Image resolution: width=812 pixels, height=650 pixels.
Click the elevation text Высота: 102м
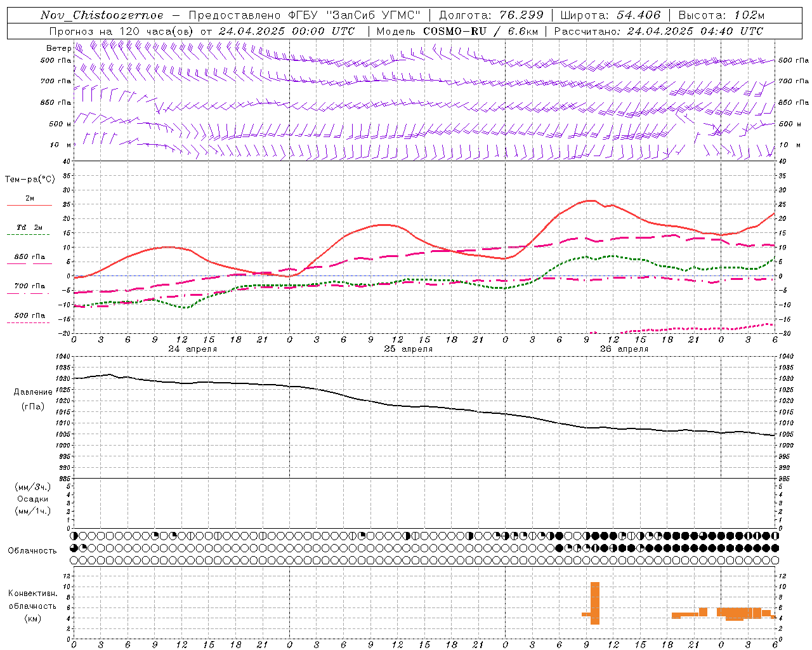(x=721, y=15)
